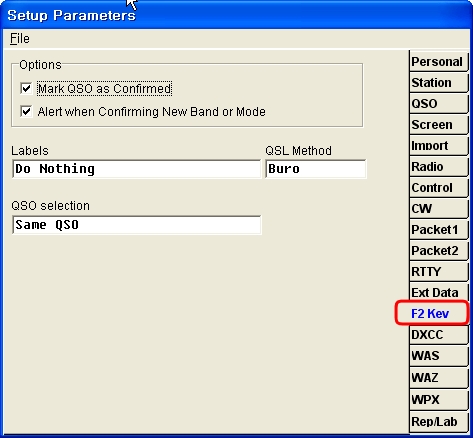
Task: Click the Setup Parameters title bar
Action: tap(236, 15)
